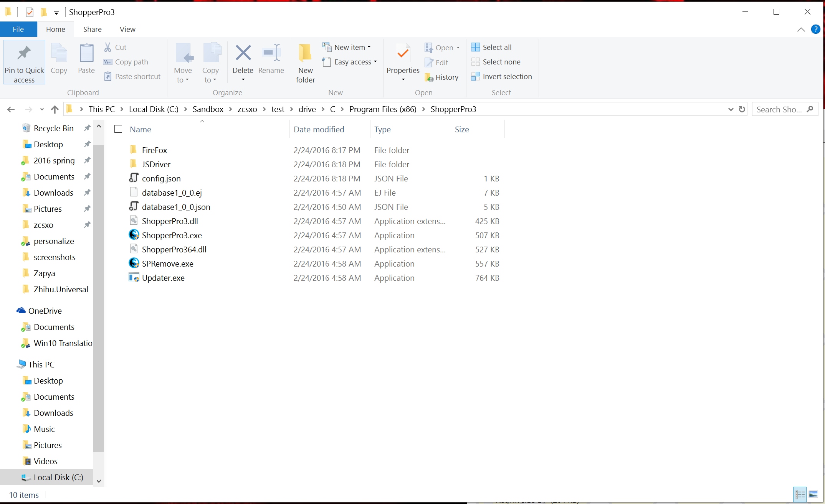This screenshot has height=504, width=825.
Task: Click the refresh icon beside address bar
Action: (742, 109)
